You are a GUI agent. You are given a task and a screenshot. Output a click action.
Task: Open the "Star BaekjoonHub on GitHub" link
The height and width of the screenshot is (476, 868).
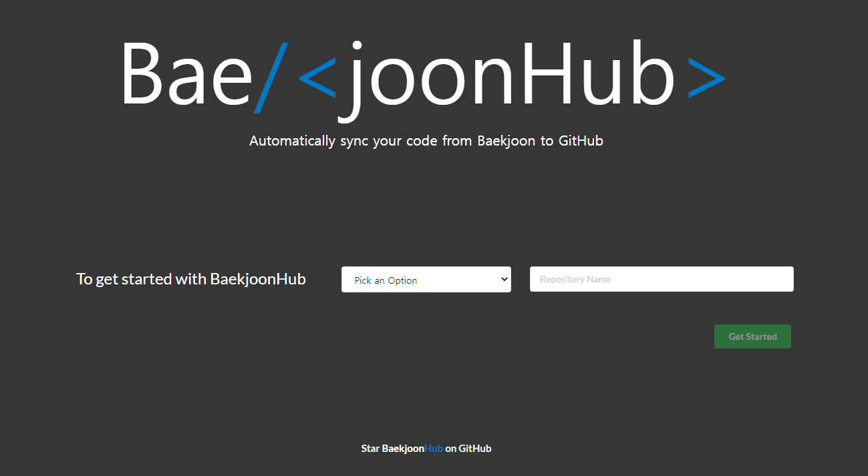(x=426, y=449)
